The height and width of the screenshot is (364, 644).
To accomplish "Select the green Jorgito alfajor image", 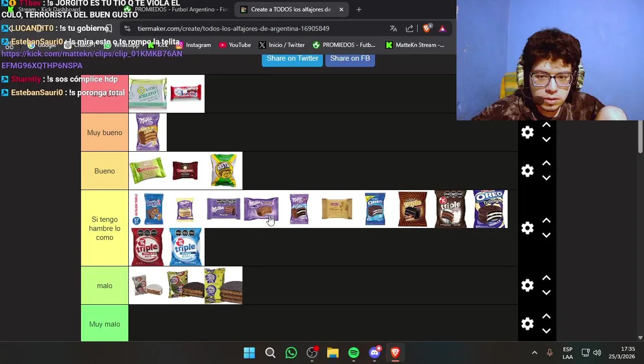I will [147, 94].
